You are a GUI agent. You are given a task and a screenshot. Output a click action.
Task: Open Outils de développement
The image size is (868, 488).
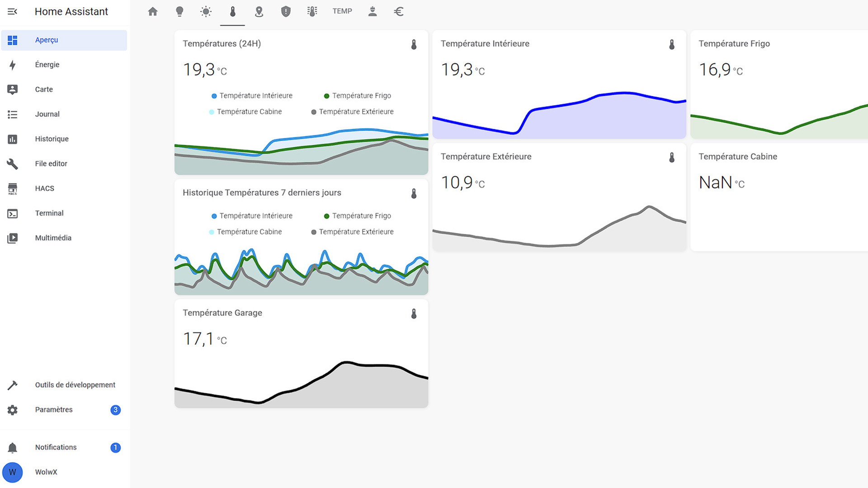click(75, 385)
